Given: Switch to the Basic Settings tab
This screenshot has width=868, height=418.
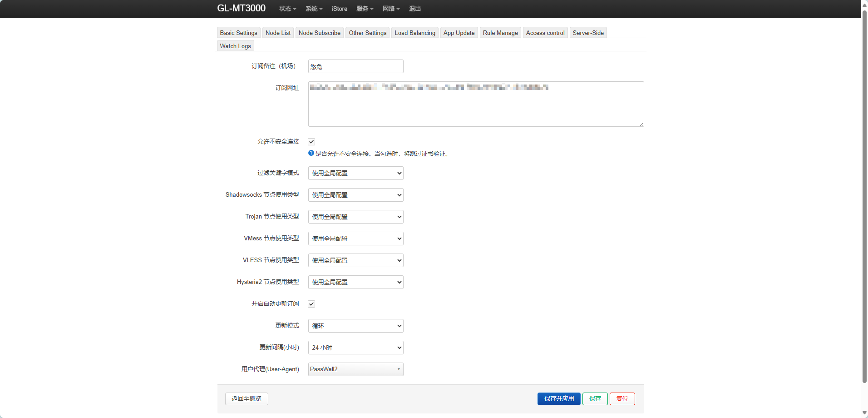Looking at the screenshot, I should (x=238, y=32).
